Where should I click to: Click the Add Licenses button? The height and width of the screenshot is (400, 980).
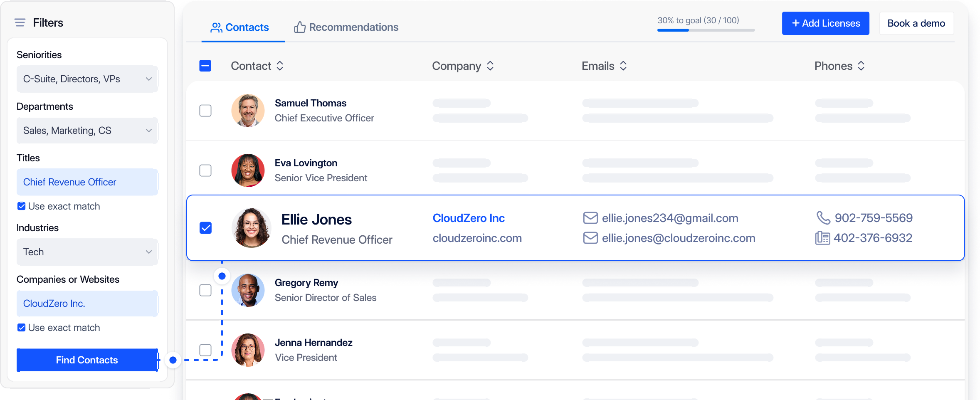pos(826,23)
